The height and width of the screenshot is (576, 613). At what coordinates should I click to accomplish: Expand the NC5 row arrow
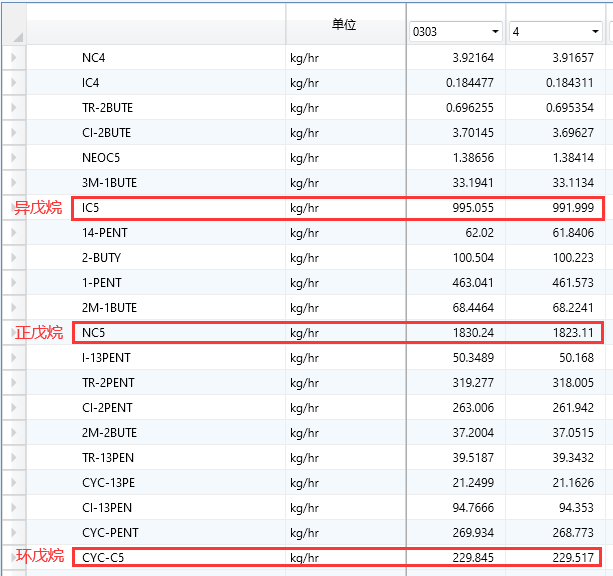[13, 333]
